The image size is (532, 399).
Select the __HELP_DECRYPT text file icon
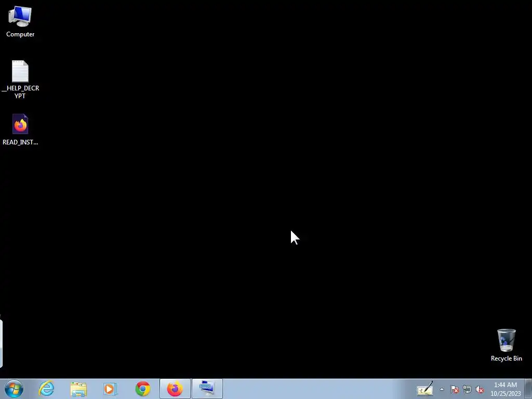[20, 79]
